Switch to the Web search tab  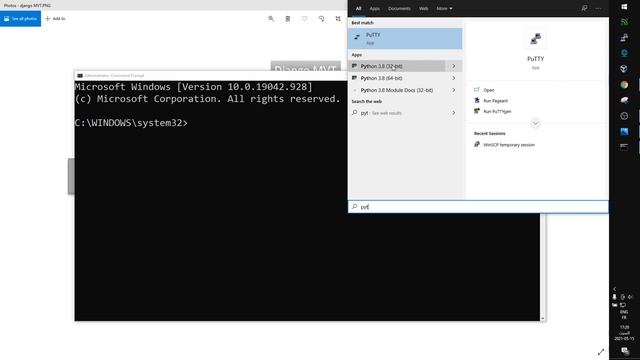(423, 9)
